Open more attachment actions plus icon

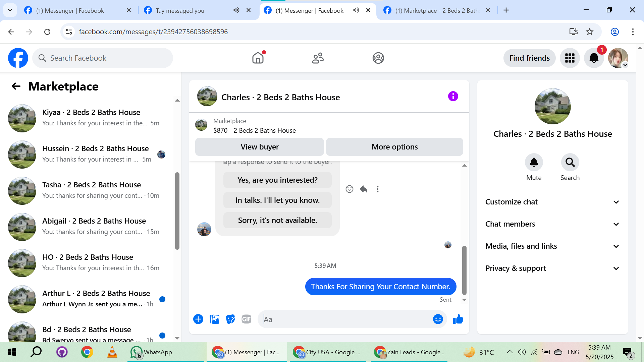pos(198,319)
